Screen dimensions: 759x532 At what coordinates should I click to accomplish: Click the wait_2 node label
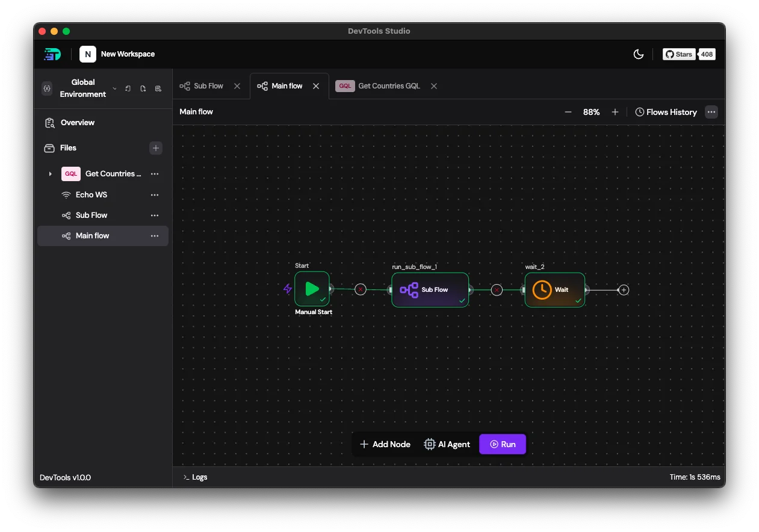pos(535,267)
